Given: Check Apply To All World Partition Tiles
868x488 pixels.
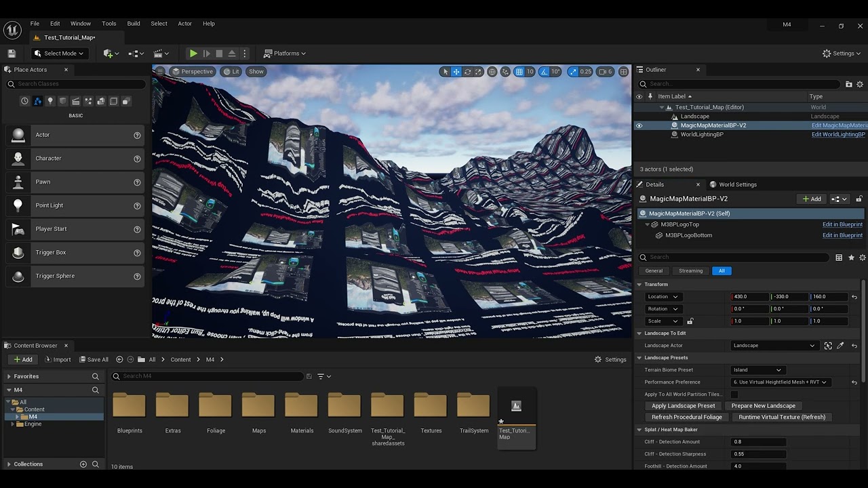Looking at the screenshot, I should click(734, 394).
